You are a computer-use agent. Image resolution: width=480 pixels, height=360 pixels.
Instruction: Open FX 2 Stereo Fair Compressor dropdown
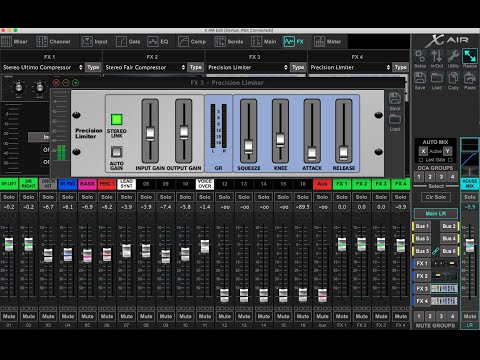145,67
